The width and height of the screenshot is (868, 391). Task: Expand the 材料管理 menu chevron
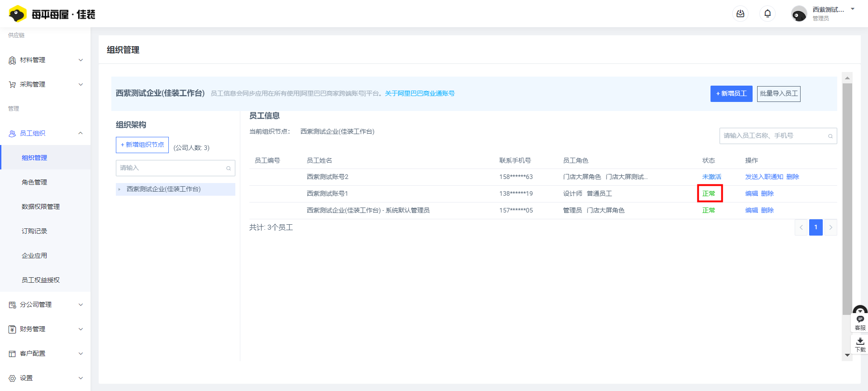(81, 60)
